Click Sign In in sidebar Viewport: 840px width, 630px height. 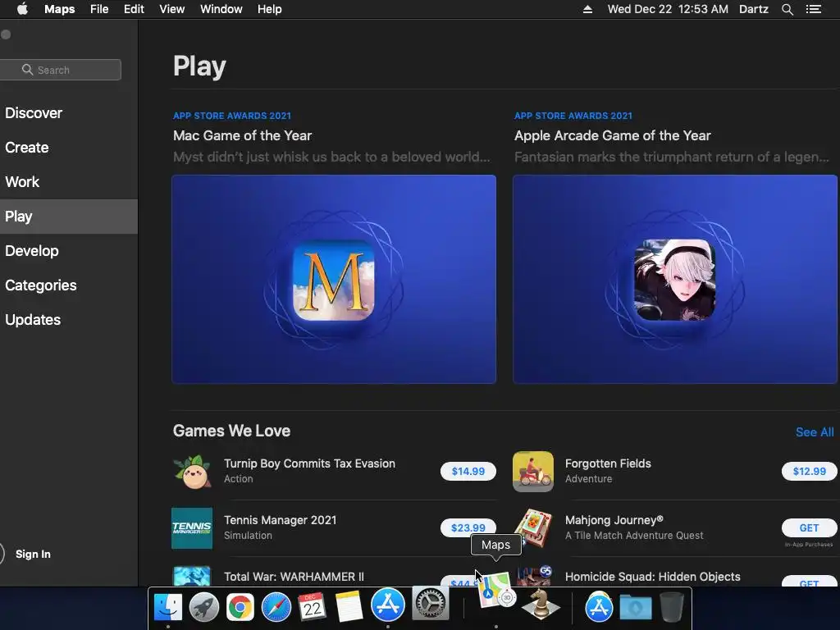[x=33, y=554]
